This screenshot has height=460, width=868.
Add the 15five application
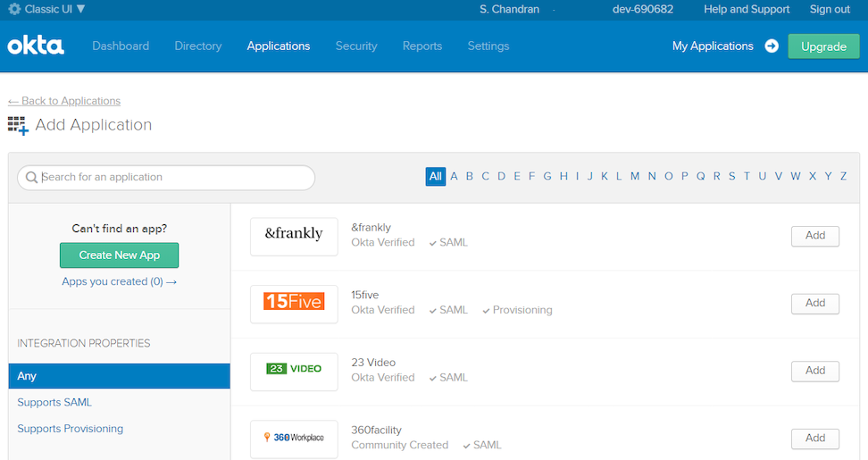tap(814, 304)
